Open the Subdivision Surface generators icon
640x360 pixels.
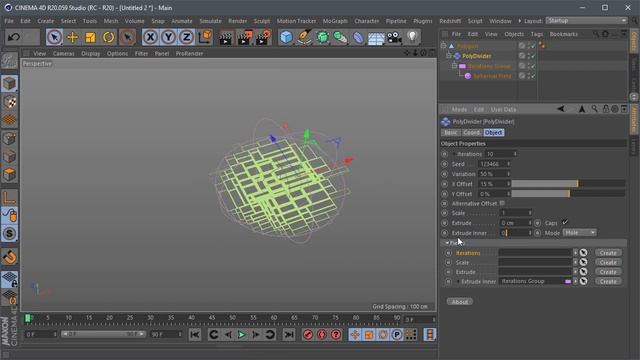[x=322, y=37]
